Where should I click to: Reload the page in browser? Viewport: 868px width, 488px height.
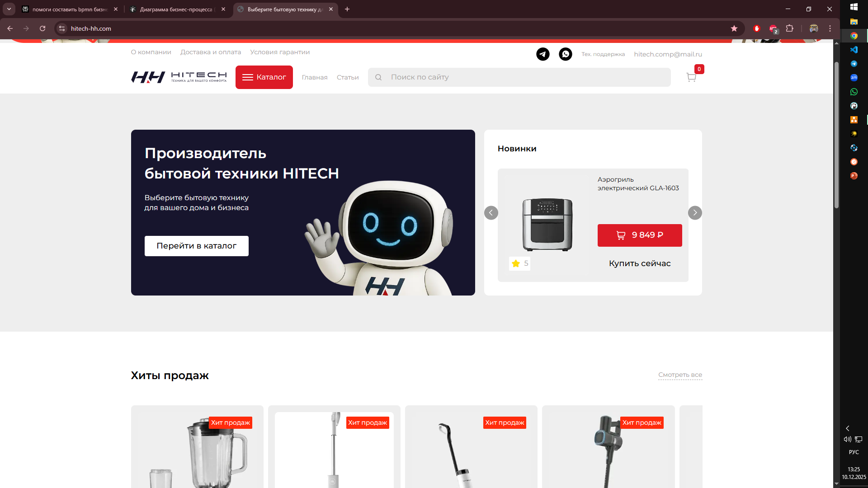42,28
